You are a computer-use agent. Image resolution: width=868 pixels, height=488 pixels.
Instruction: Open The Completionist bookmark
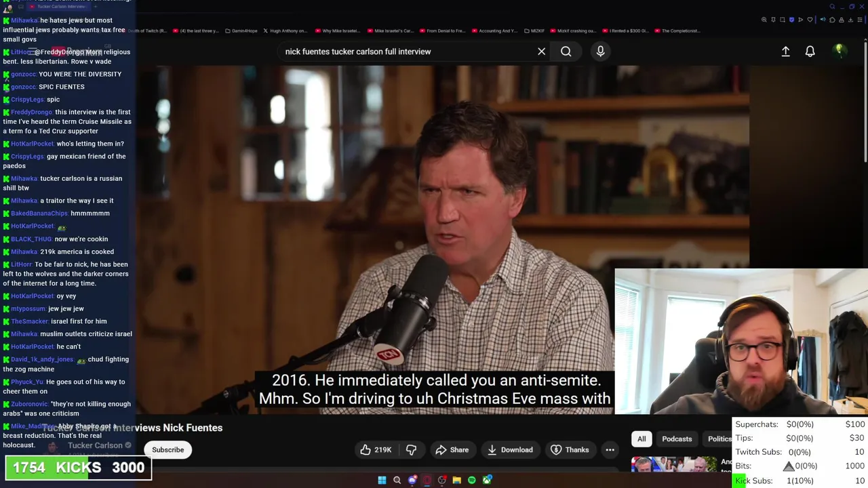coord(678,30)
